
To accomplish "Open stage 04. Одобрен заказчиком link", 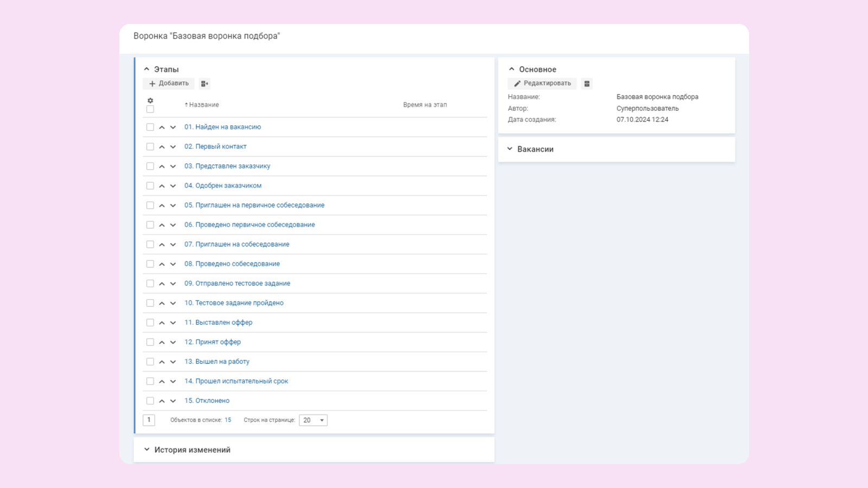I will (223, 185).
